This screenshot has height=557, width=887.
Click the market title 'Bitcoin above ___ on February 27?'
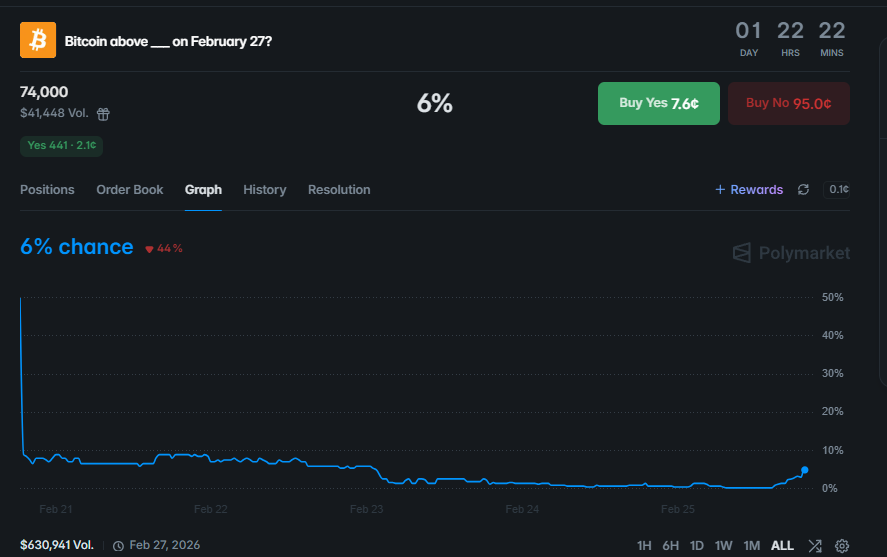[x=168, y=41]
